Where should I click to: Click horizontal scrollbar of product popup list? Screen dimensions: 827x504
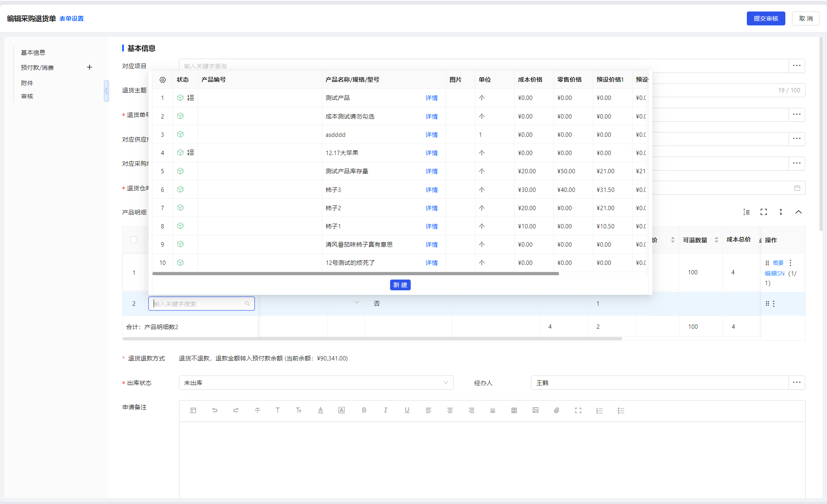[x=355, y=274]
